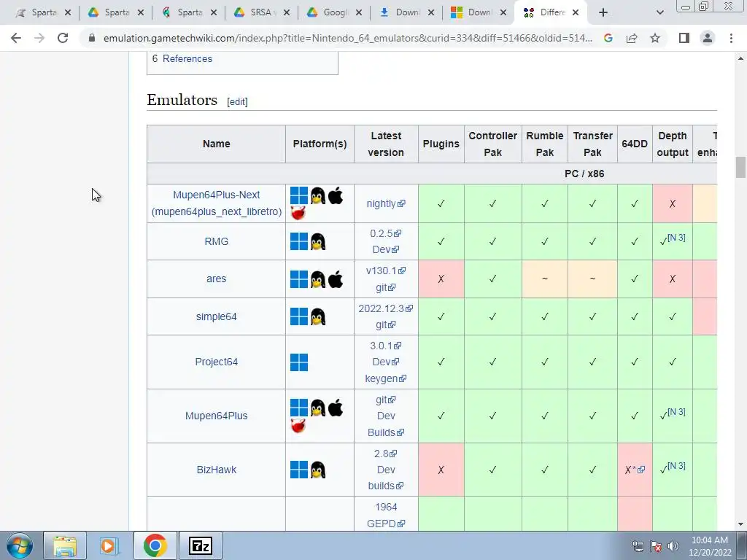Open the Chrome three-dot menu
747x560 pixels.
[x=731, y=38]
